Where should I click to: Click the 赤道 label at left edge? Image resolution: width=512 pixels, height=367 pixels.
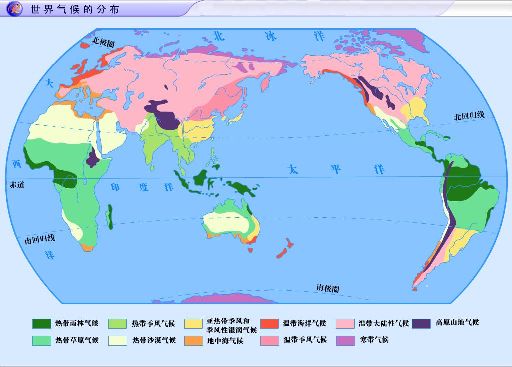click(17, 184)
